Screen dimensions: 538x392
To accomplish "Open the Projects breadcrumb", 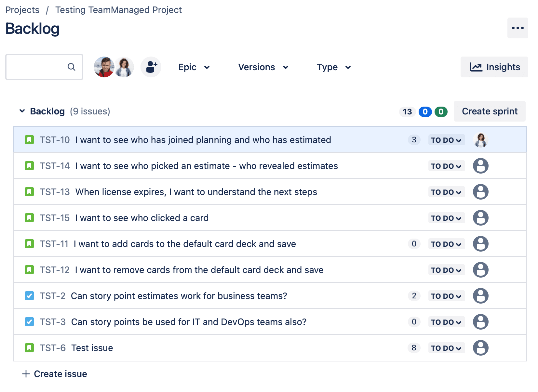I will (x=22, y=10).
